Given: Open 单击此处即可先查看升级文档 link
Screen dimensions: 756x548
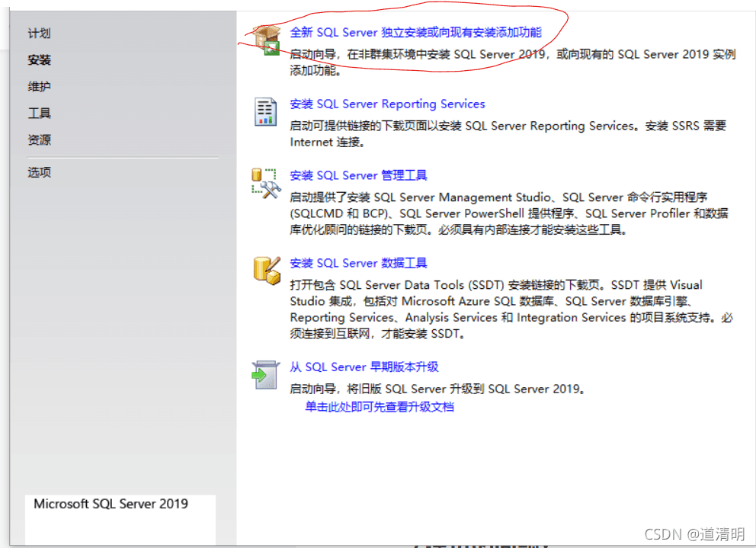Looking at the screenshot, I should [x=380, y=407].
